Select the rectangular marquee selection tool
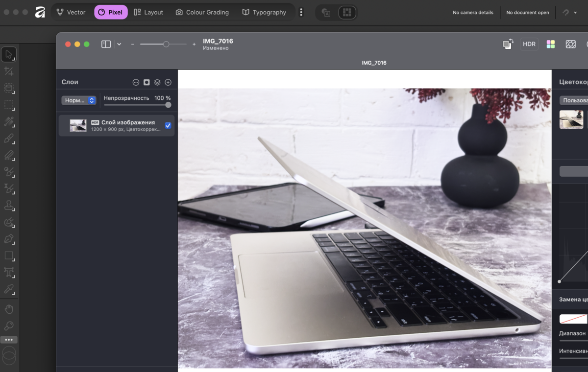Viewport: 588px width, 372px height. pos(9,105)
